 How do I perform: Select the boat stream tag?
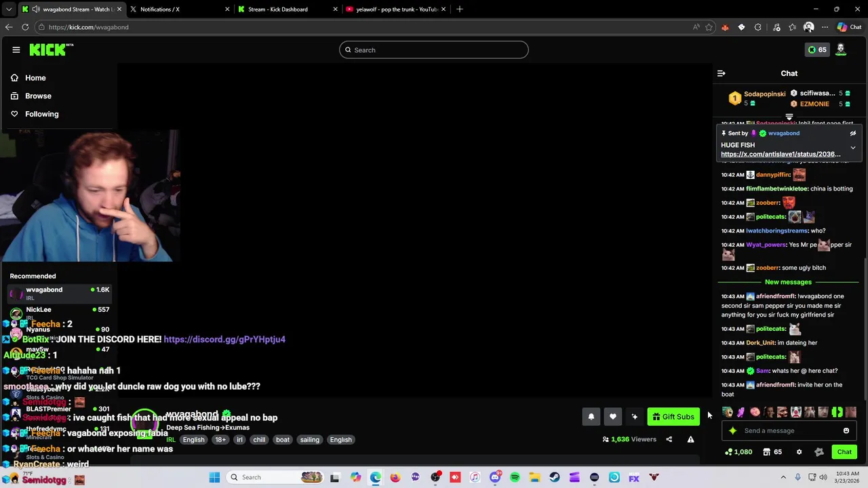tap(283, 439)
